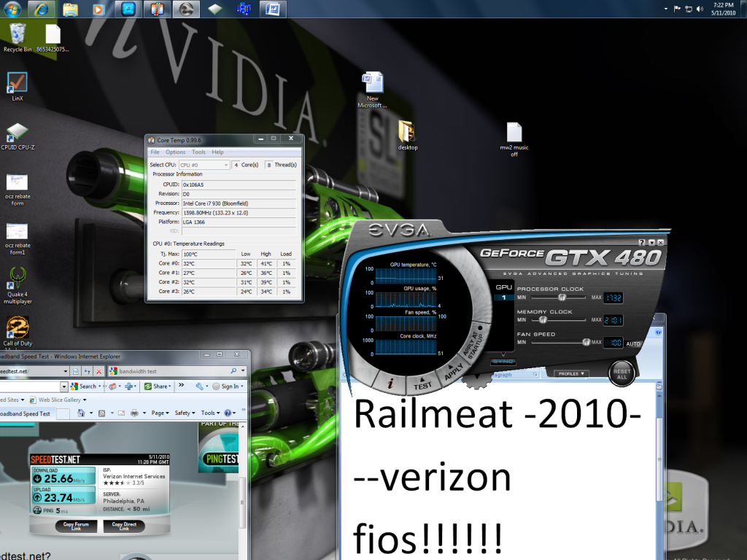Toggle EVGA Apply at Startup option
This screenshot has height=560, width=747.
point(474,342)
